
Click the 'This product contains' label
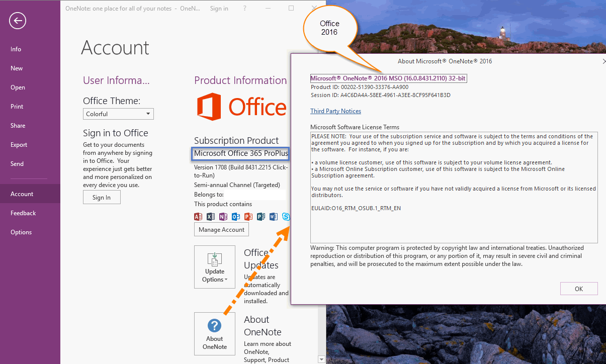(223, 204)
